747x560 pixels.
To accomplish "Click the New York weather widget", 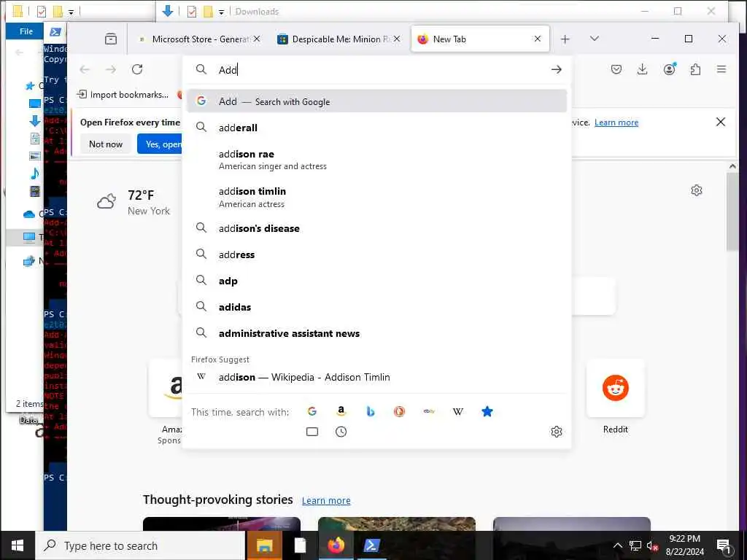I will point(133,203).
